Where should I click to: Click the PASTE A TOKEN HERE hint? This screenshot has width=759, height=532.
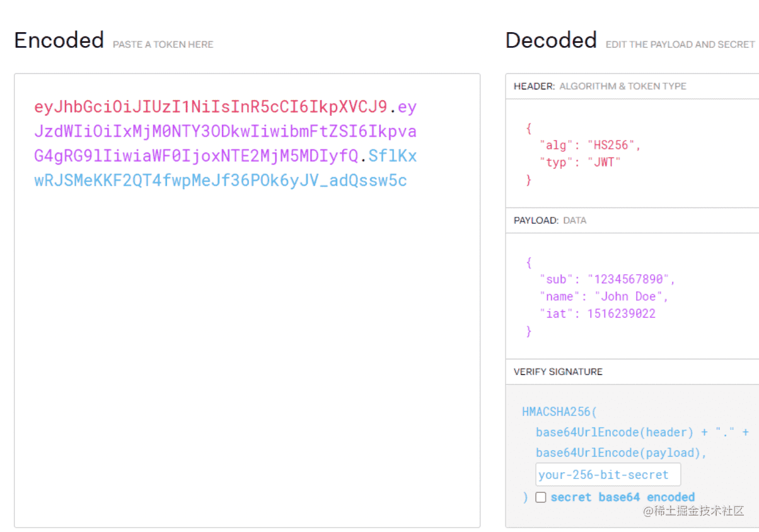163,45
